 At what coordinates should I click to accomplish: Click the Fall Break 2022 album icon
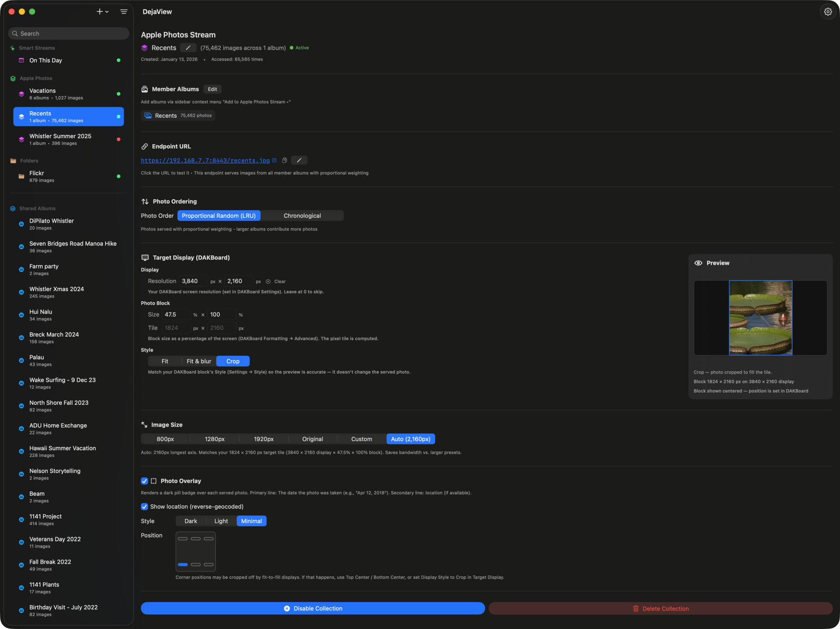point(21,565)
